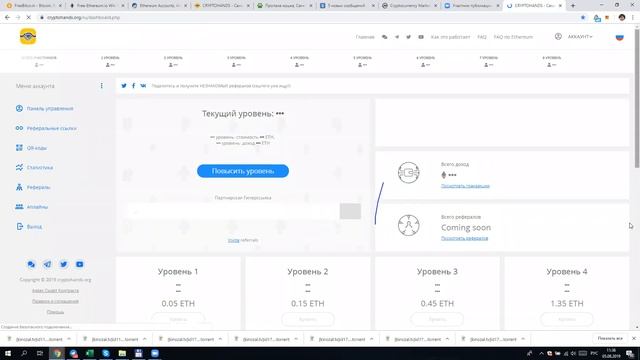Screen dimensions: 640x360
Task: Open the Telegram icon in sidebar footer
Action: tap(47, 264)
